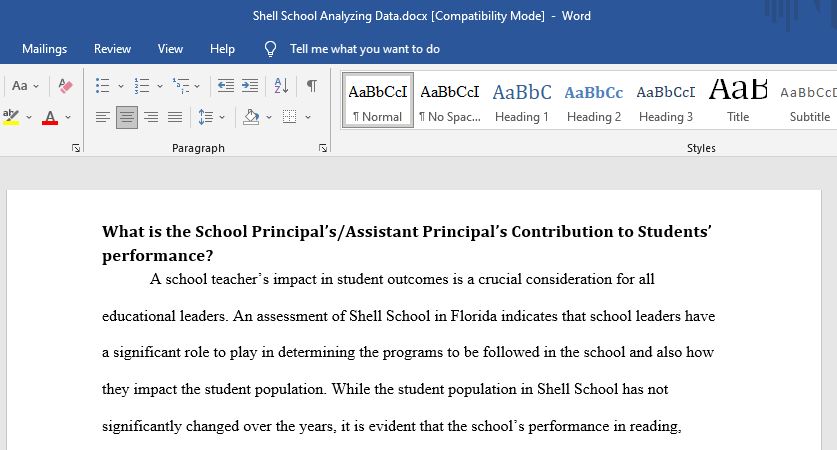
Task: Decrease the paragraph indent
Action: pyautogui.click(x=226, y=85)
